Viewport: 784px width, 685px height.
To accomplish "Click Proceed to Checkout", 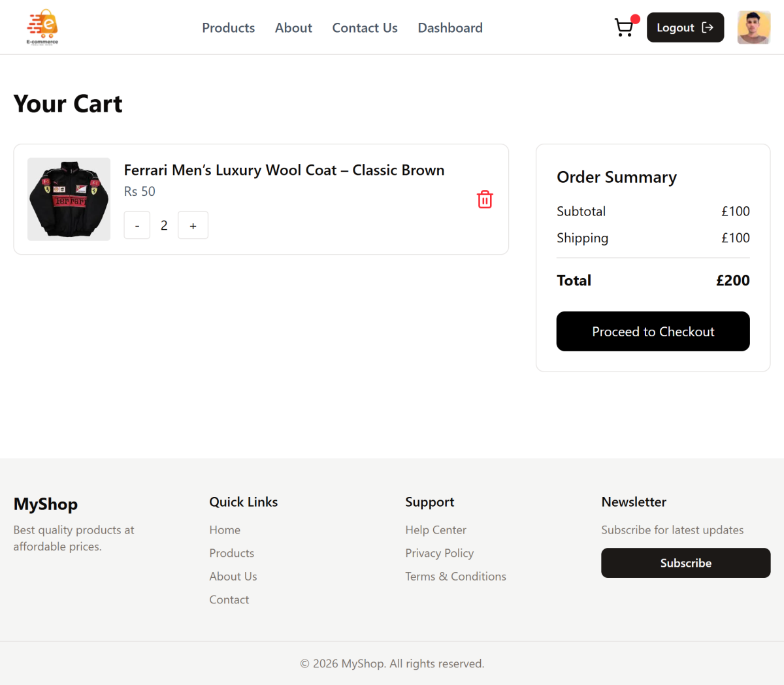I will pos(653,331).
